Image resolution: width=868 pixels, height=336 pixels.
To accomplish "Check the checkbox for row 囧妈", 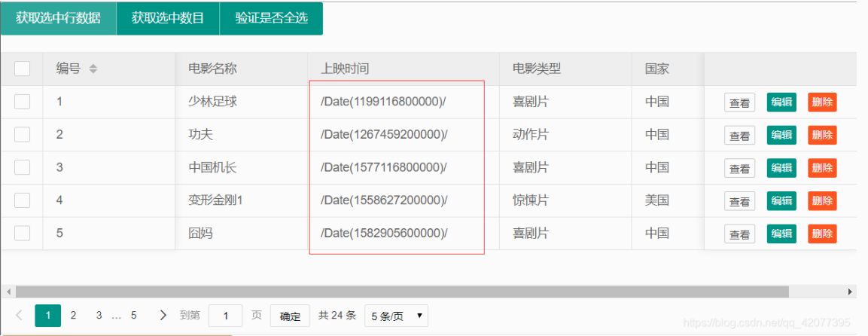I will point(22,233).
